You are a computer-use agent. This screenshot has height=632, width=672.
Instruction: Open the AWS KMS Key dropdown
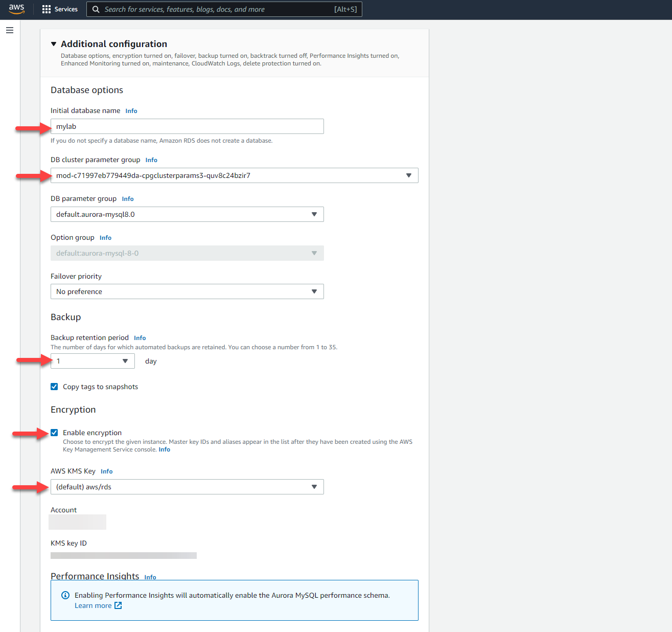pyautogui.click(x=187, y=487)
